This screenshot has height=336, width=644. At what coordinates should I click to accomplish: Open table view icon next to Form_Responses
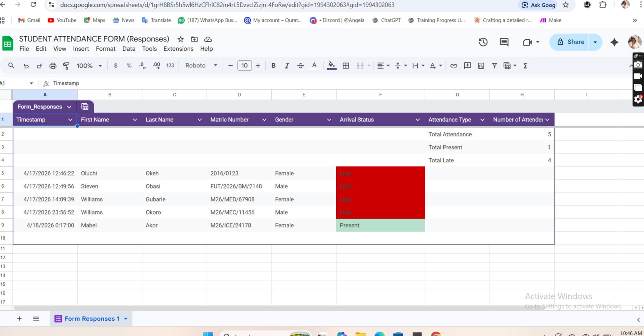(x=85, y=107)
